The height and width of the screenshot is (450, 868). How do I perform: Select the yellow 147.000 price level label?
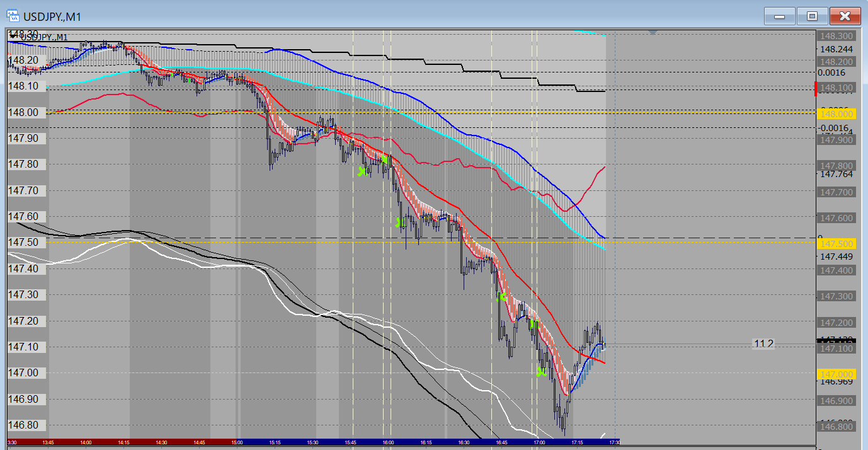coord(836,374)
